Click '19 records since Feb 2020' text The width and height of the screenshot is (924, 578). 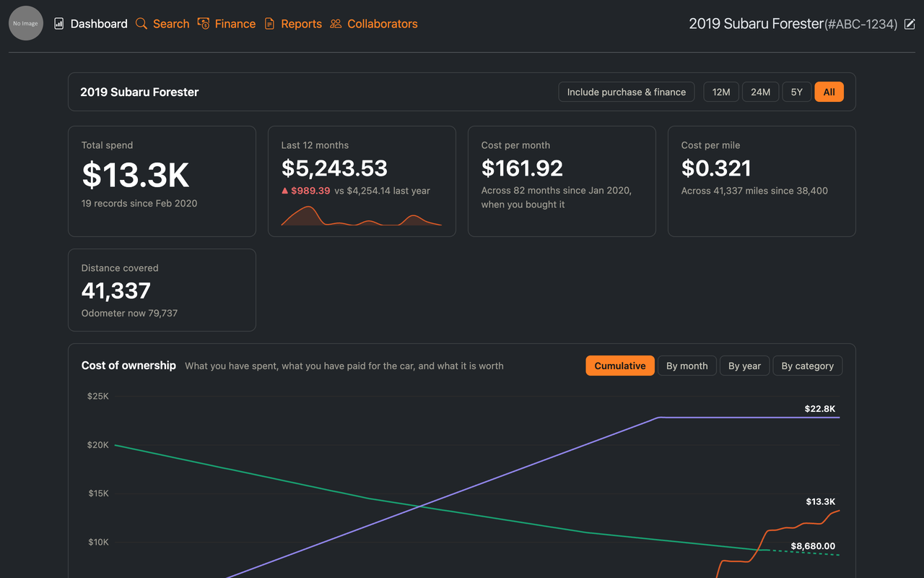(x=139, y=203)
